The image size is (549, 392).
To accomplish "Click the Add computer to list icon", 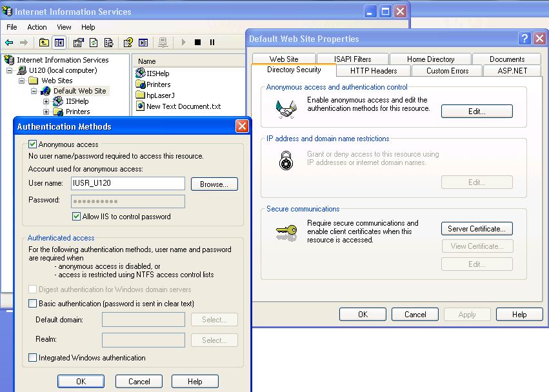I will [x=163, y=43].
